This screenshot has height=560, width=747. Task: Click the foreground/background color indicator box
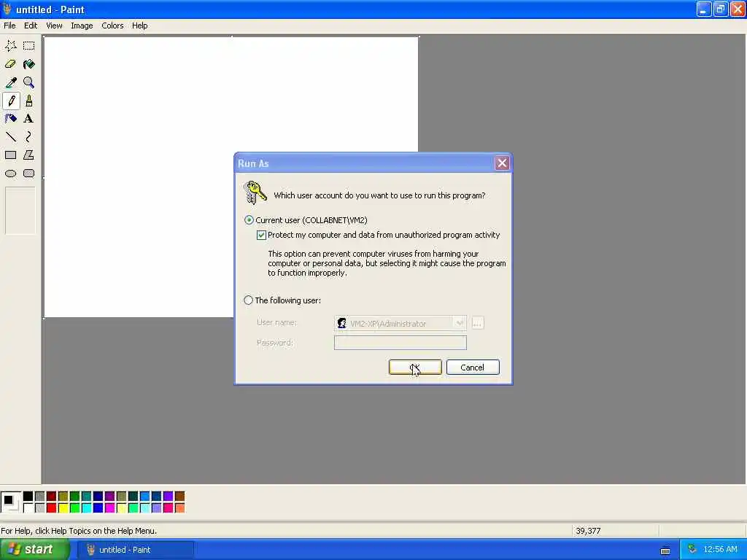pyautogui.click(x=10, y=502)
